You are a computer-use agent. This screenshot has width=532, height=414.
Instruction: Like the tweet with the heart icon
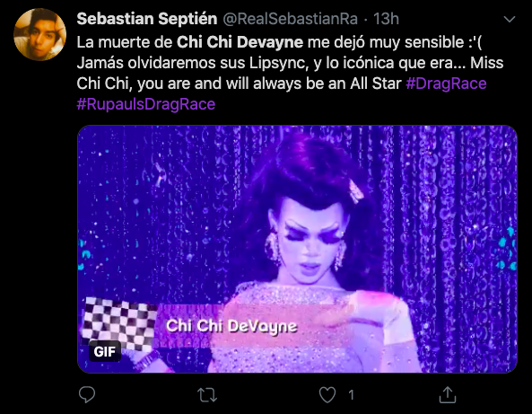click(x=327, y=395)
